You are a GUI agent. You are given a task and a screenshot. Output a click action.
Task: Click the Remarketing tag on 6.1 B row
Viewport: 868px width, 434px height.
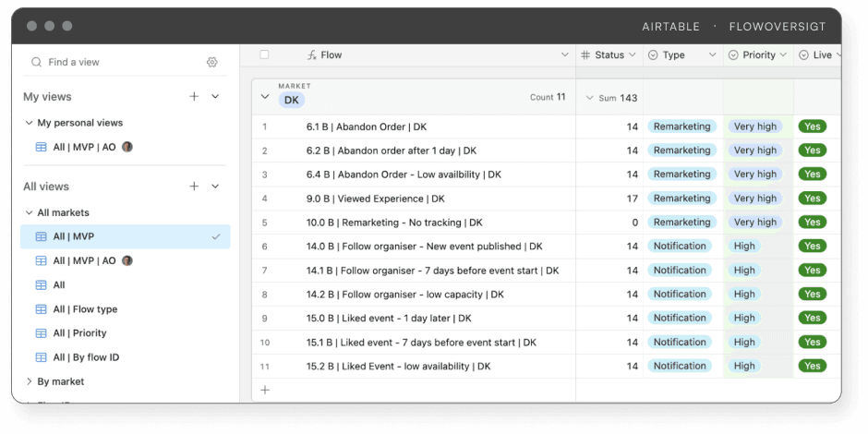tap(682, 127)
